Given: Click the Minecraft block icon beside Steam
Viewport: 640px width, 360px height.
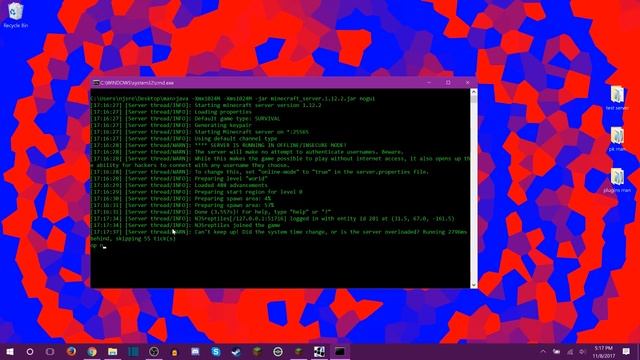Looking at the screenshot, I should pyautogui.click(x=257, y=351).
